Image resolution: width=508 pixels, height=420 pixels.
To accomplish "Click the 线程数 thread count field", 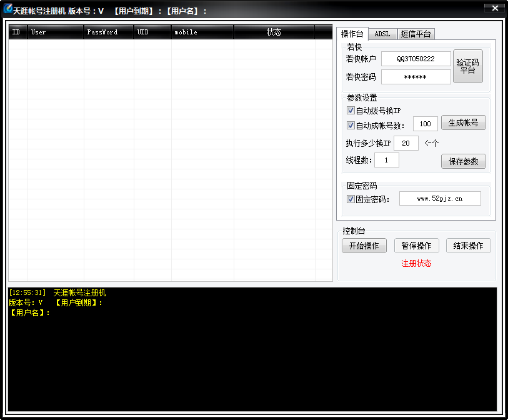I will point(386,160).
